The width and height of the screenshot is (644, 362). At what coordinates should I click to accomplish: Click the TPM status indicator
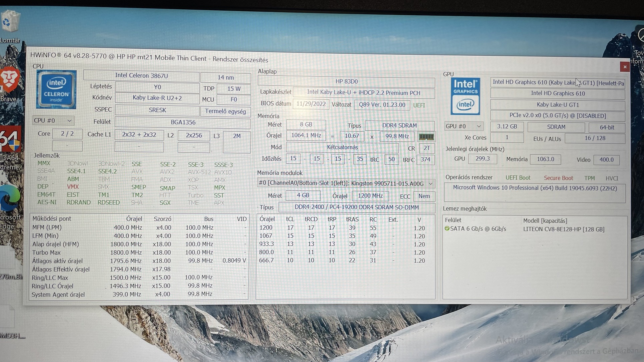point(589,178)
